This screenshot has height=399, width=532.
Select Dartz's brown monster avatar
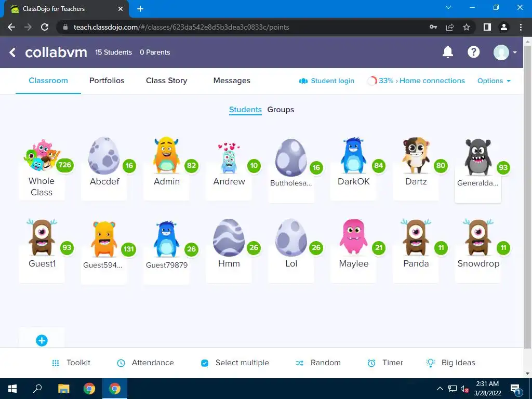tap(416, 155)
